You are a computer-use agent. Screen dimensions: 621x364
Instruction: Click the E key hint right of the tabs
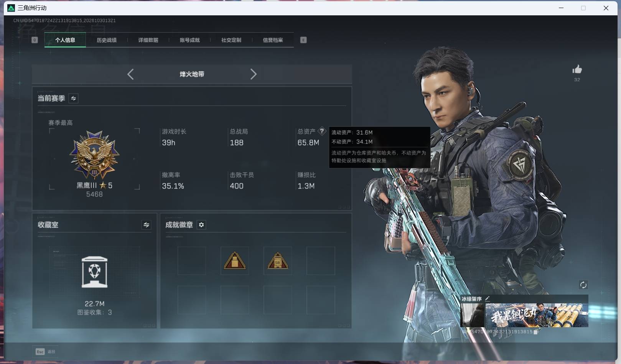pos(303,40)
